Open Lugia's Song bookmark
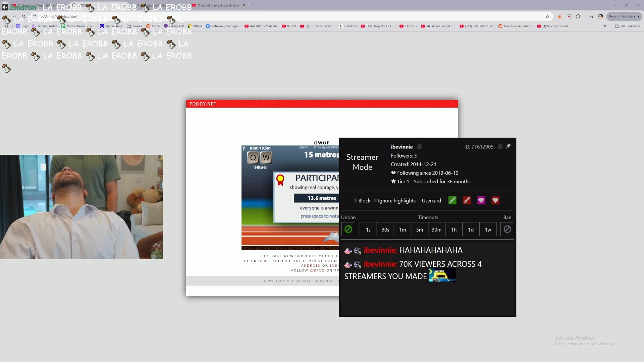The width and height of the screenshot is (644, 362). click(438, 26)
